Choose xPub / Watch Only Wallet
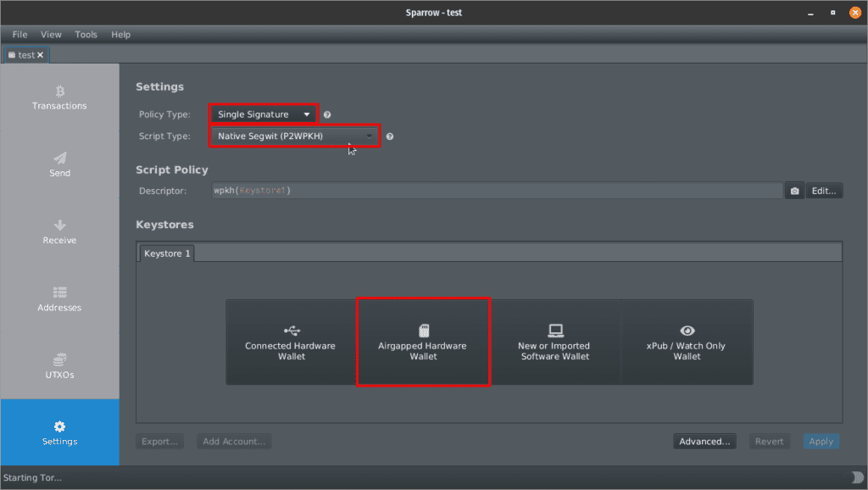 coord(687,342)
